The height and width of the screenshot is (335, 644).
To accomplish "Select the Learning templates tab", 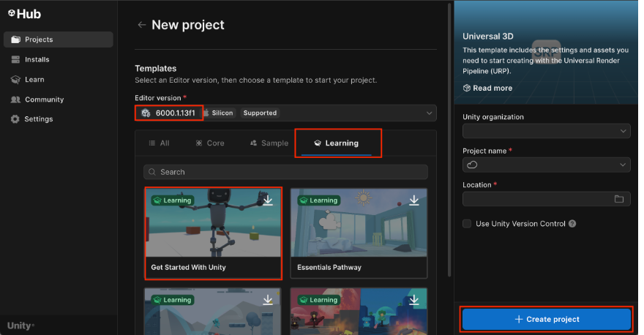I will pyautogui.click(x=337, y=143).
